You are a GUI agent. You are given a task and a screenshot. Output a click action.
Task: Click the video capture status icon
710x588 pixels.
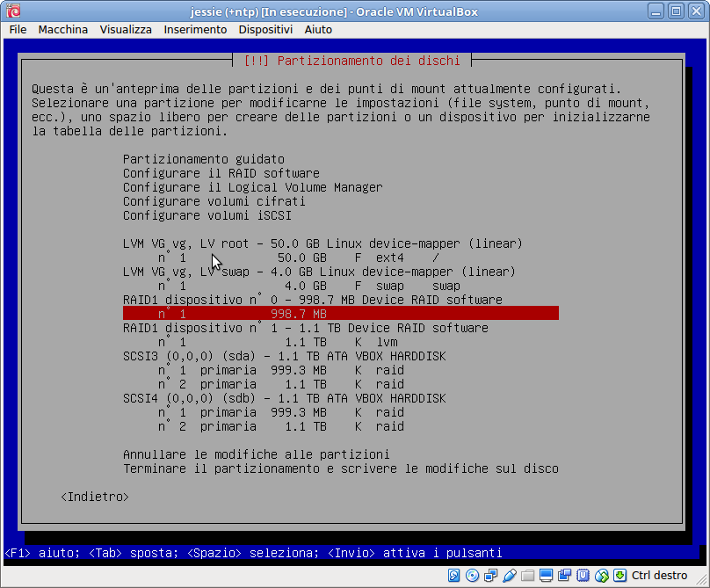[565, 576]
